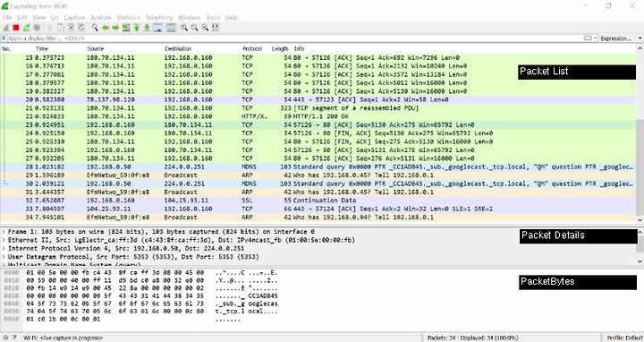Open the Edit menu
The image size is (644, 342).
tap(22, 17)
